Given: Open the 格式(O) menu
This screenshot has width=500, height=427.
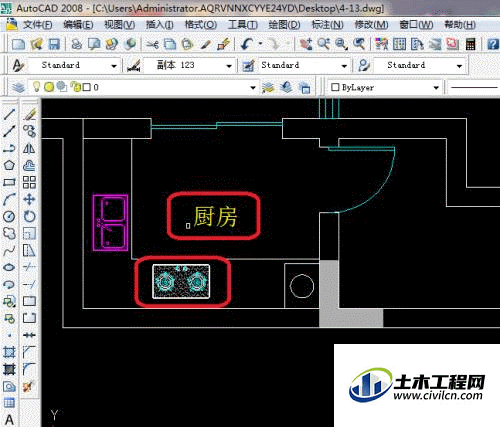Looking at the screenshot, I should coord(201,25).
